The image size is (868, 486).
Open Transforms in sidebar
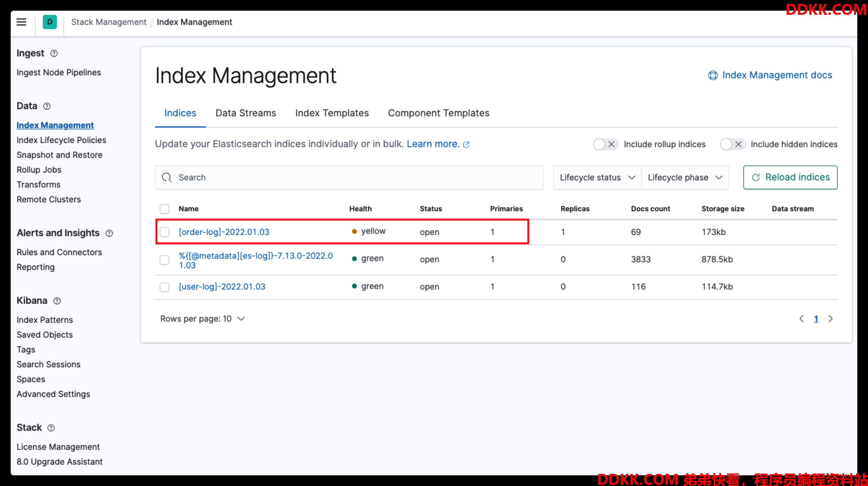(38, 185)
